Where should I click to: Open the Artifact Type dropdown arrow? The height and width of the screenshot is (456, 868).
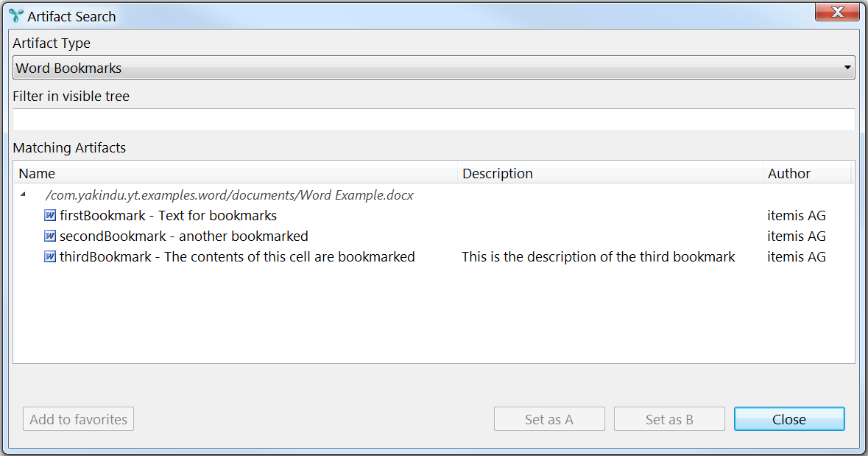pos(847,68)
